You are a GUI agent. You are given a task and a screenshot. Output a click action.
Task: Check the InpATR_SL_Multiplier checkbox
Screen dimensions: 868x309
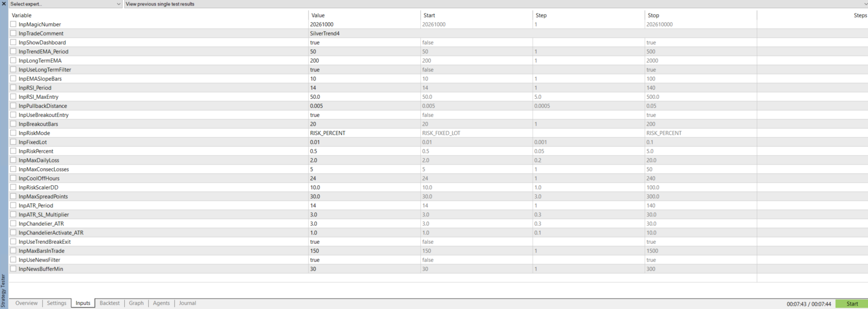(13, 214)
